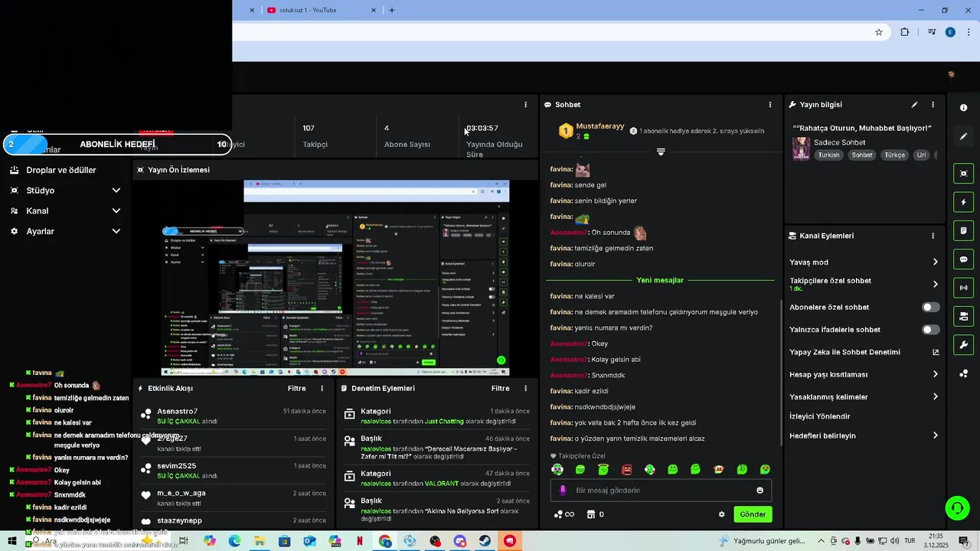Select the Sohbet tag chip

pos(862,155)
